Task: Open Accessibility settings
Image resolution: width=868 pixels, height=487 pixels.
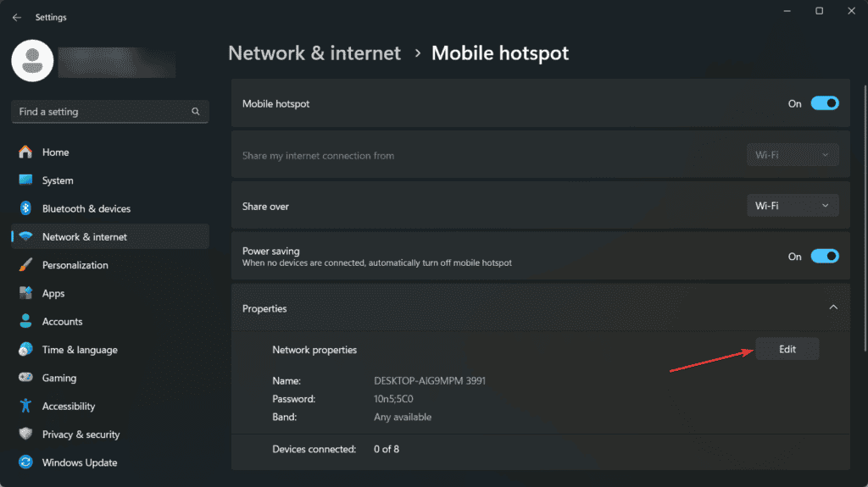Action: tap(110, 407)
